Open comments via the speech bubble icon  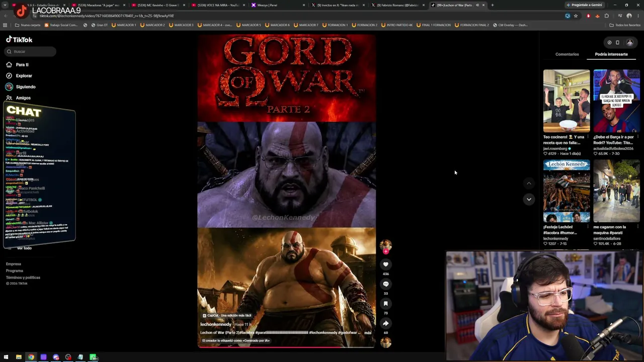click(386, 284)
